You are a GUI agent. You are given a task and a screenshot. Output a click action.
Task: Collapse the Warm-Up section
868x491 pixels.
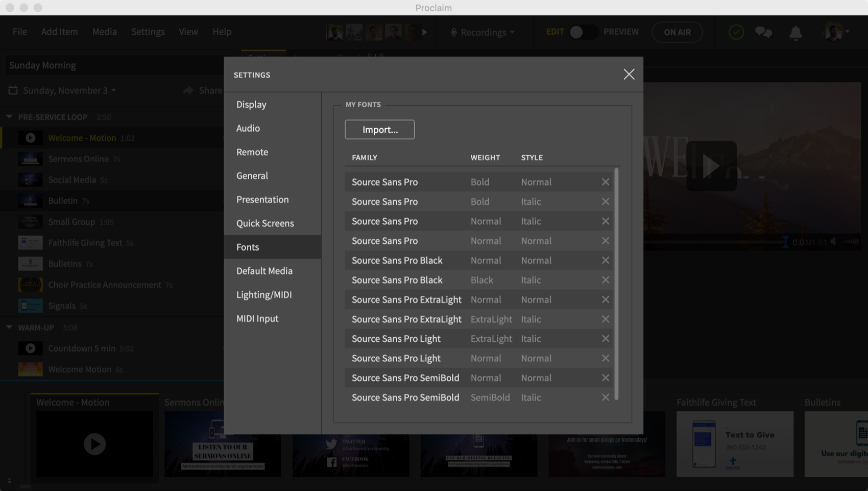click(9, 328)
